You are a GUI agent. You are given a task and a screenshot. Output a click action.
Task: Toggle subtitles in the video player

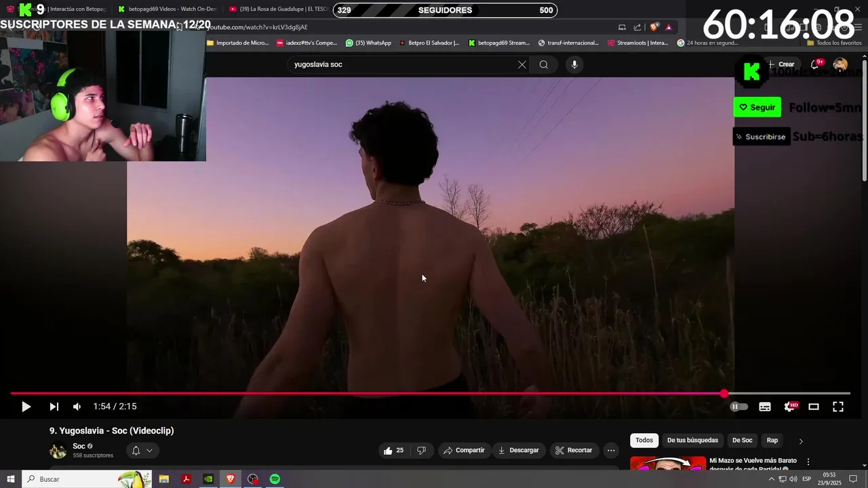coord(765,407)
